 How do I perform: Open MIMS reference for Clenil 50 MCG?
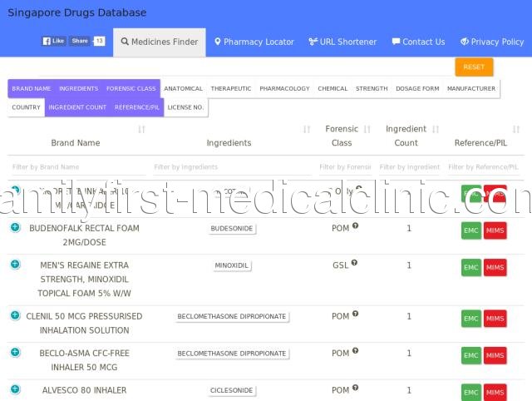click(x=495, y=319)
